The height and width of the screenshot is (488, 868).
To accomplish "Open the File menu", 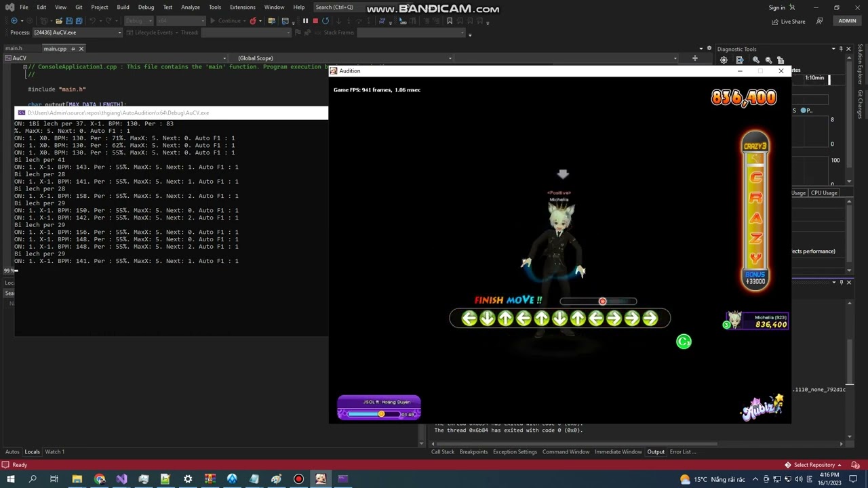I will tap(24, 7).
